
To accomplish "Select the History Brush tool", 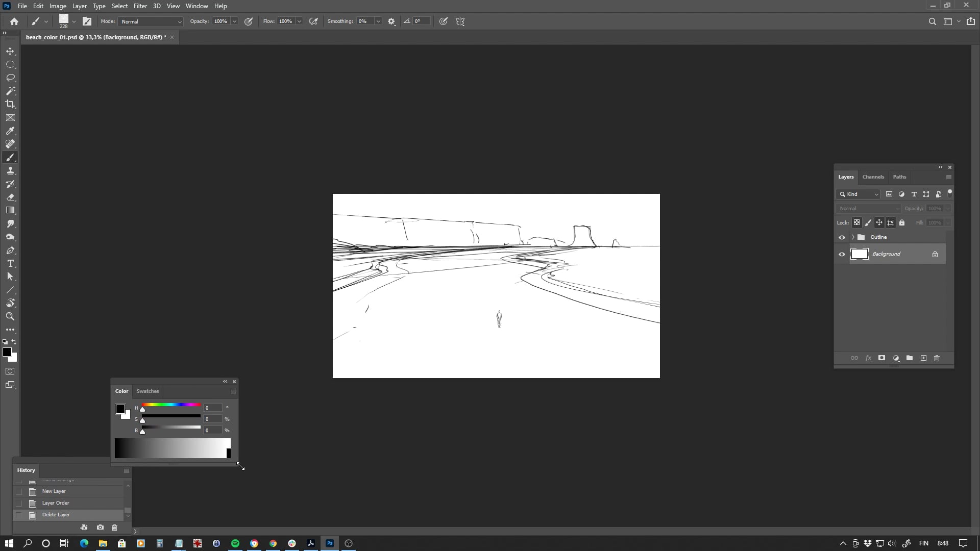I will click(10, 184).
